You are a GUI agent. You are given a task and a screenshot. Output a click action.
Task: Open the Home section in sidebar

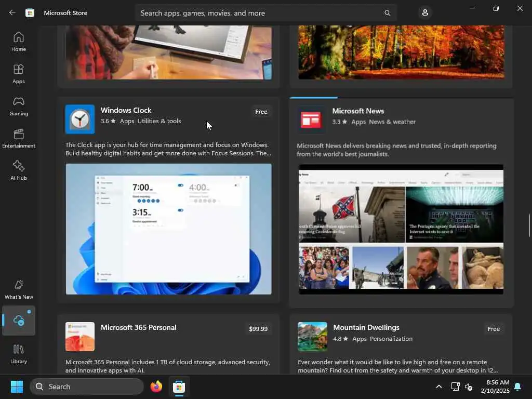19,42
